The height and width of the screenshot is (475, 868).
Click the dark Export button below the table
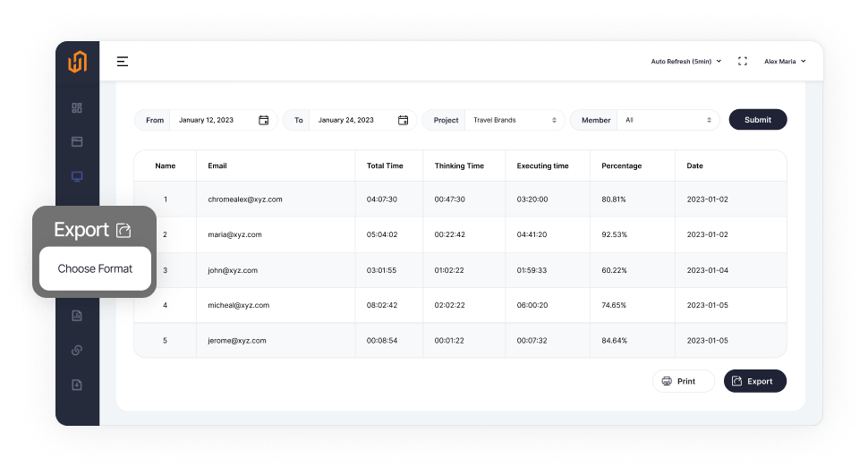(754, 381)
